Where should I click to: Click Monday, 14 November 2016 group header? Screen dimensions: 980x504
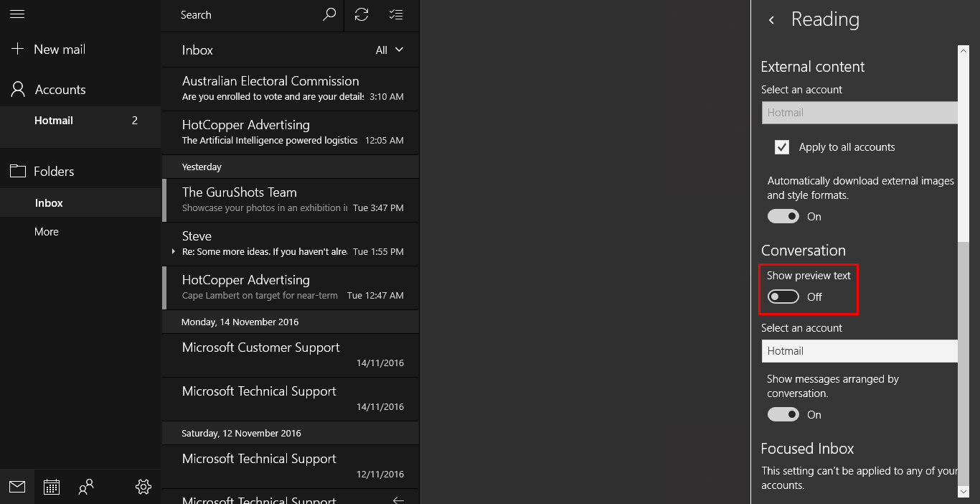point(291,322)
